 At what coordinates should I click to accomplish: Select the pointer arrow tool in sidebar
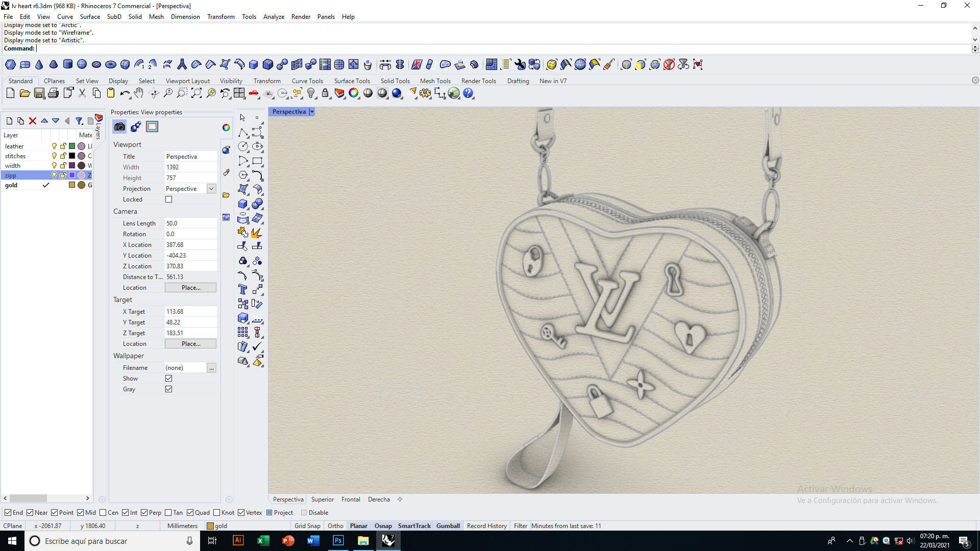tap(243, 118)
